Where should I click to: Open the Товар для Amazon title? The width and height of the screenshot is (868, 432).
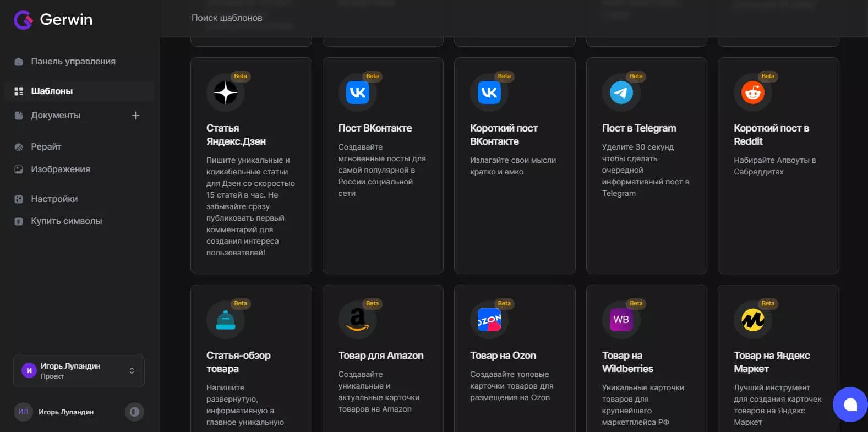(x=381, y=356)
